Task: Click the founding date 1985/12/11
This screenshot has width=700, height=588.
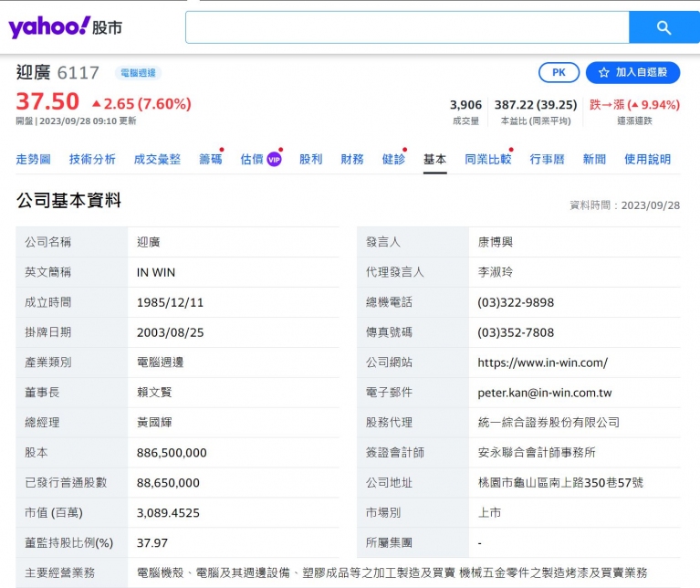Action: point(170,303)
